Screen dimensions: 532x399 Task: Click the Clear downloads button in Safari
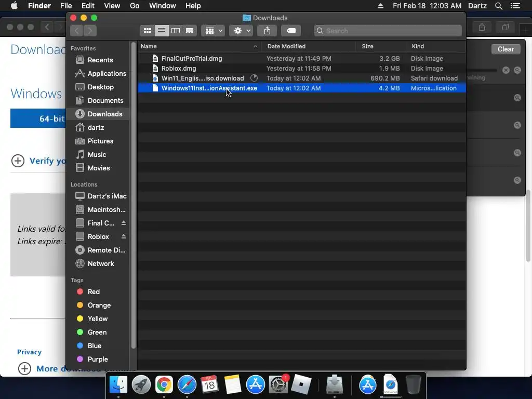tap(506, 49)
